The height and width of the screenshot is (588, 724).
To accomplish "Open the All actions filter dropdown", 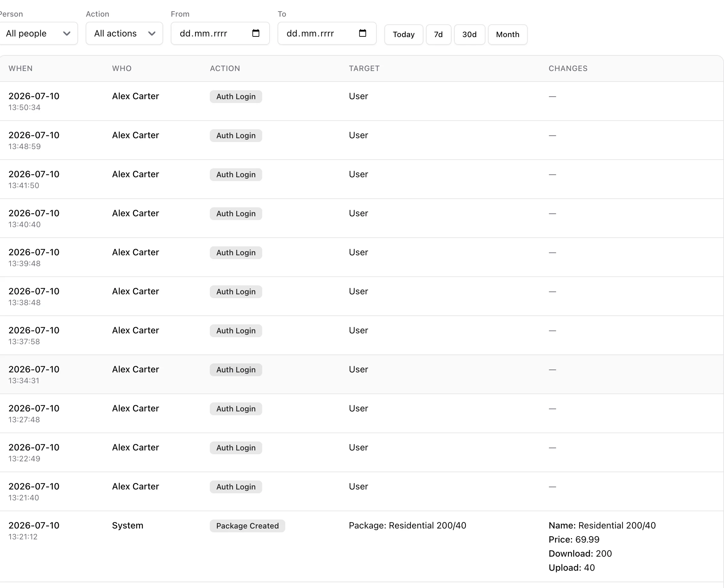I will pyautogui.click(x=124, y=33).
